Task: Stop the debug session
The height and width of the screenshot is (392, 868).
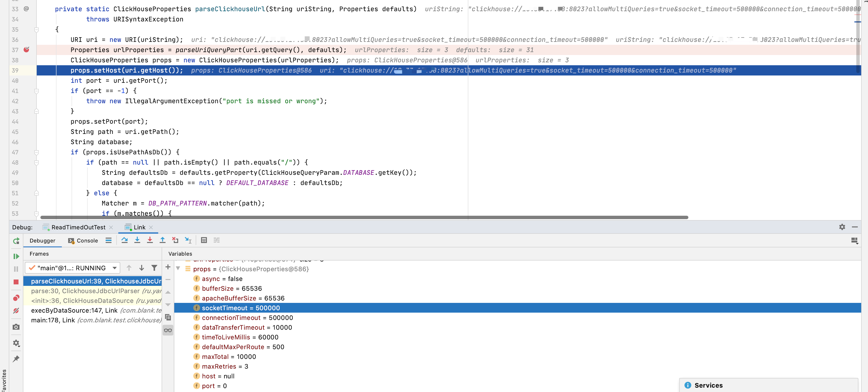Action: [x=16, y=282]
